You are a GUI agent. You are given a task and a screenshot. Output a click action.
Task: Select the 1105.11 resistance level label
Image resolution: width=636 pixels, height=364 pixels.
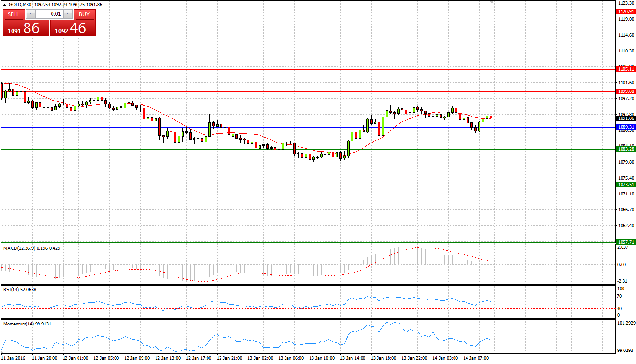click(626, 69)
